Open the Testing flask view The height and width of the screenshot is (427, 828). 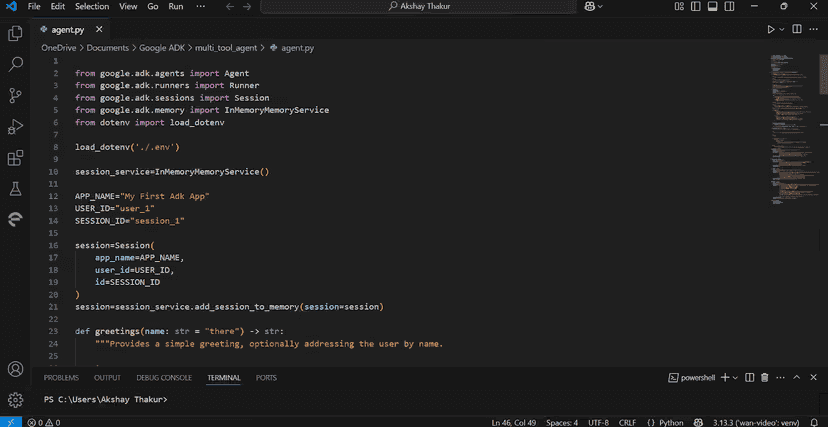click(15, 188)
